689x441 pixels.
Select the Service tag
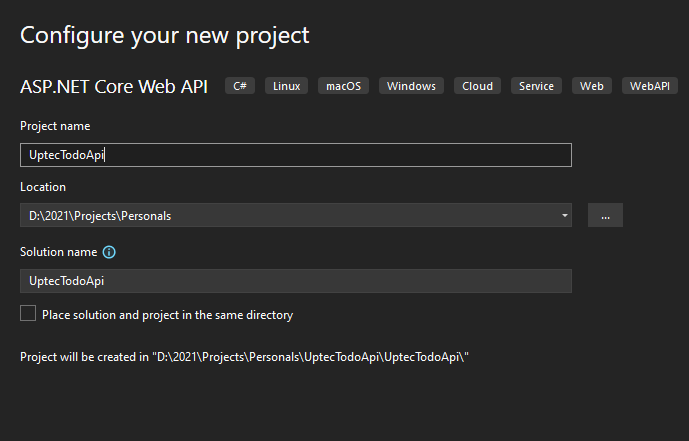tap(536, 86)
